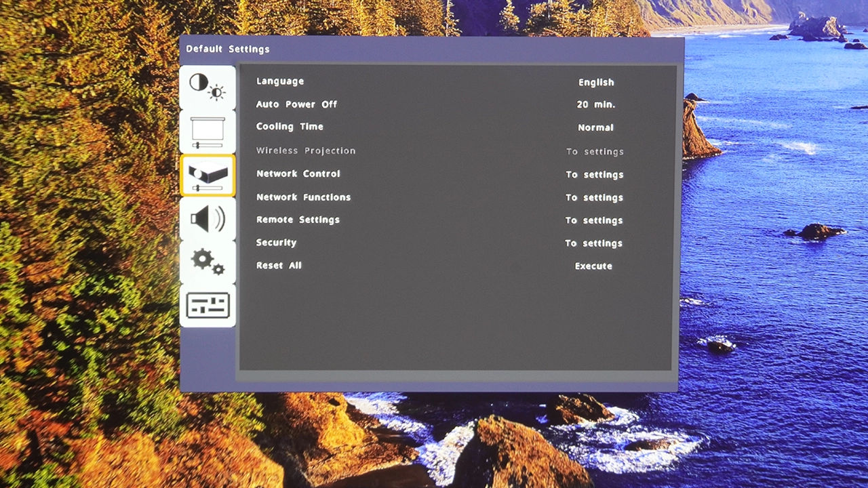Viewport: 868px width, 488px height.
Task: Select the Reset All label
Action: pyautogui.click(x=279, y=266)
